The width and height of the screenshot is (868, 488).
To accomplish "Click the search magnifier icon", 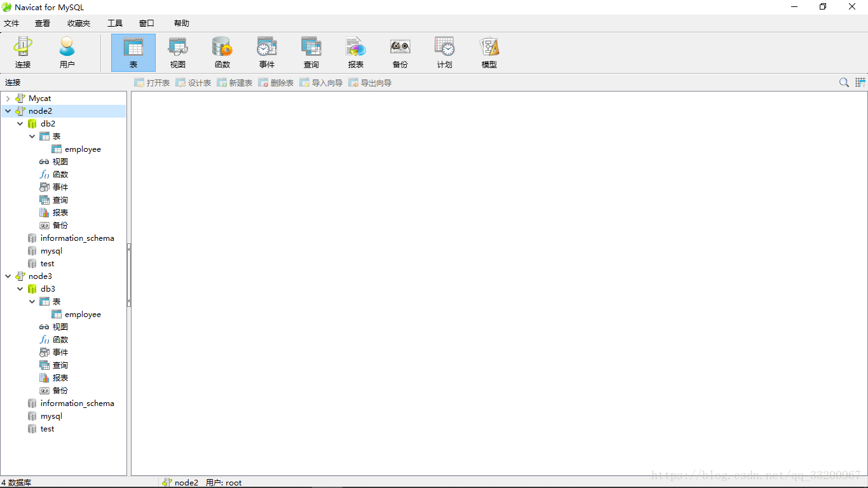I will 844,83.
